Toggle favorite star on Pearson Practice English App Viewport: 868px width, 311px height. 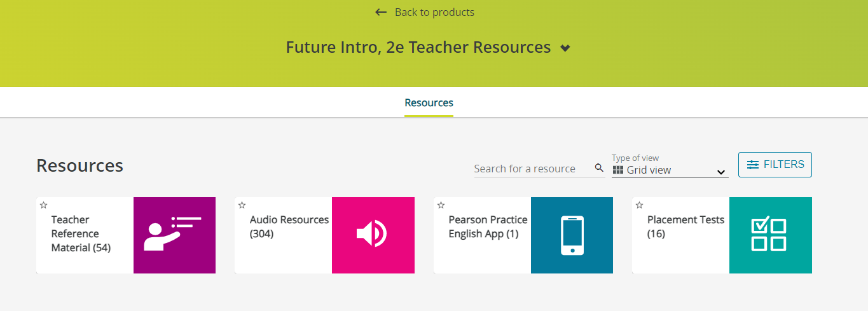(441, 205)
